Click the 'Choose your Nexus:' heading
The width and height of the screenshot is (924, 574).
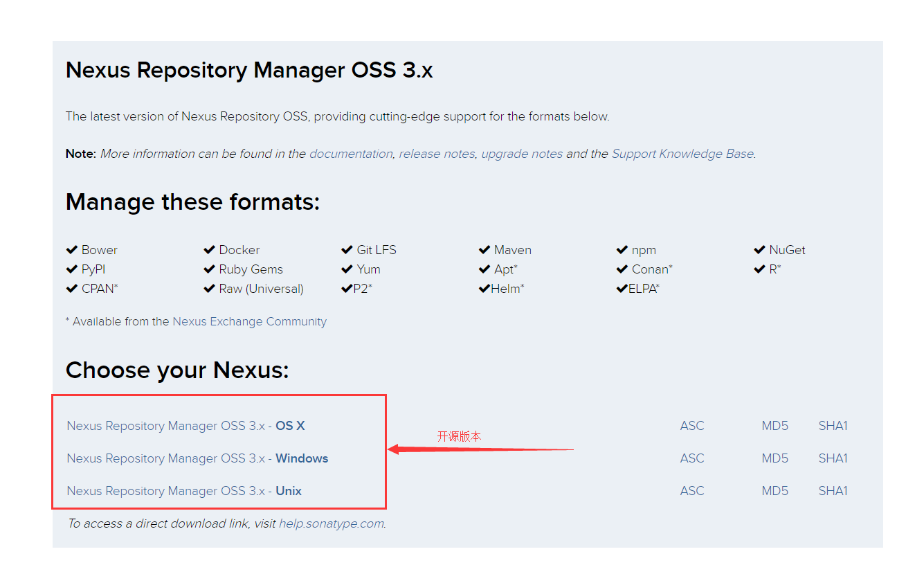click(177, 370)
